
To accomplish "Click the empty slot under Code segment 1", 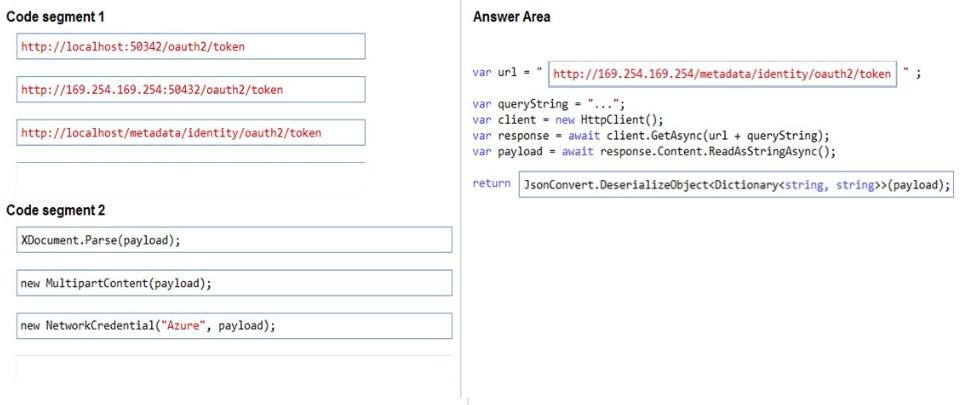I will (x=191, y=178).
